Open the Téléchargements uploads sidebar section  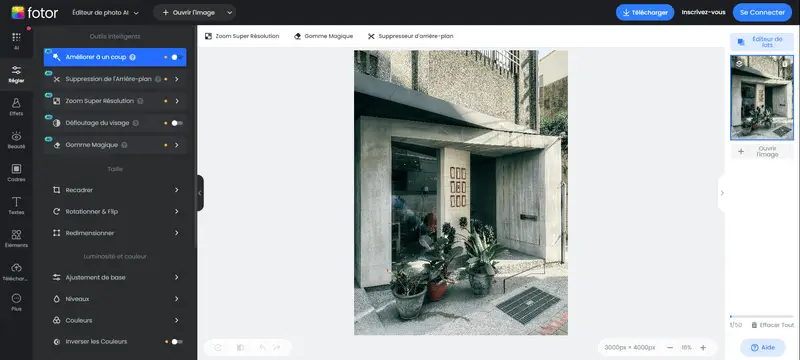pos(16,272)
